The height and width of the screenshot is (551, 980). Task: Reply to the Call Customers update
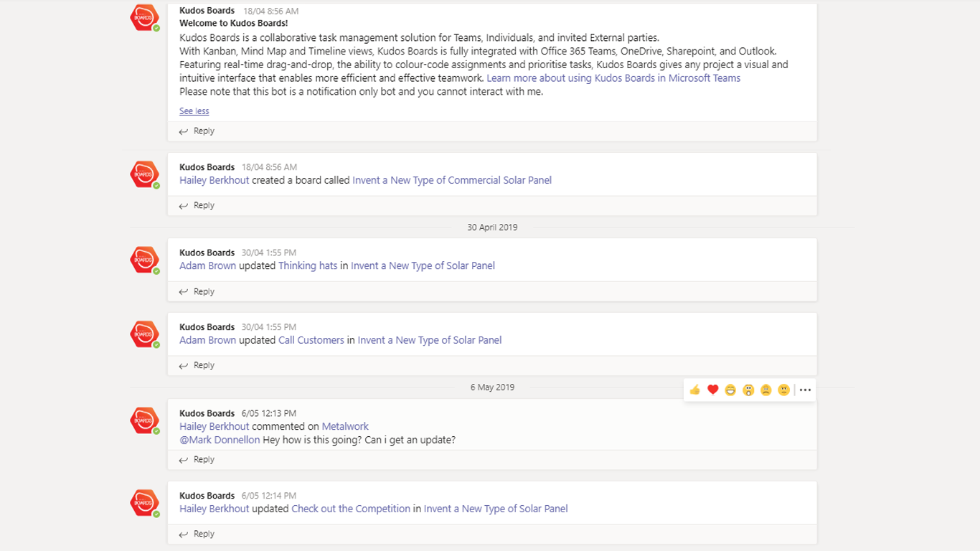pyautogui.click(x=197, y=366)
